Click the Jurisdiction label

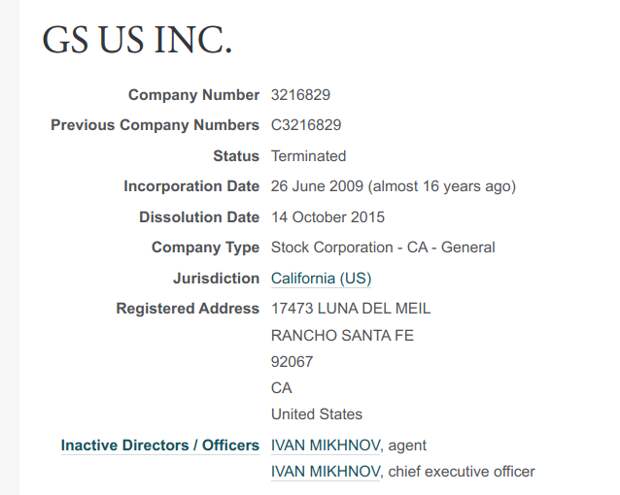coord(216,278)
